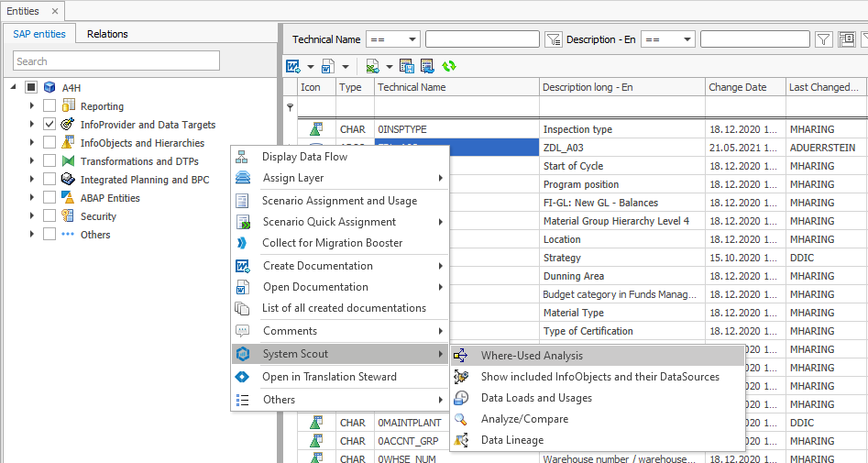The width and height of the screenshot is (868, 463).
Task: Expand the InfoObjects and Hierarchies node
Action: coord(31,143)
